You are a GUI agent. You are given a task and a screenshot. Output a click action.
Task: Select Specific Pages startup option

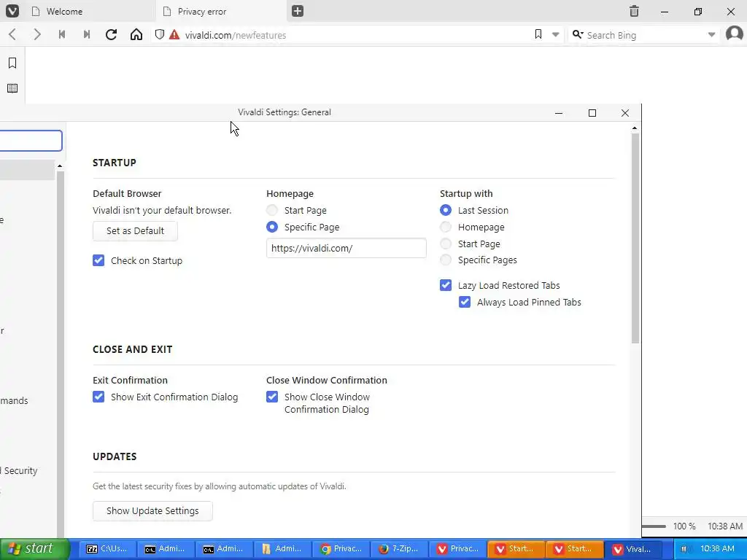446,260
